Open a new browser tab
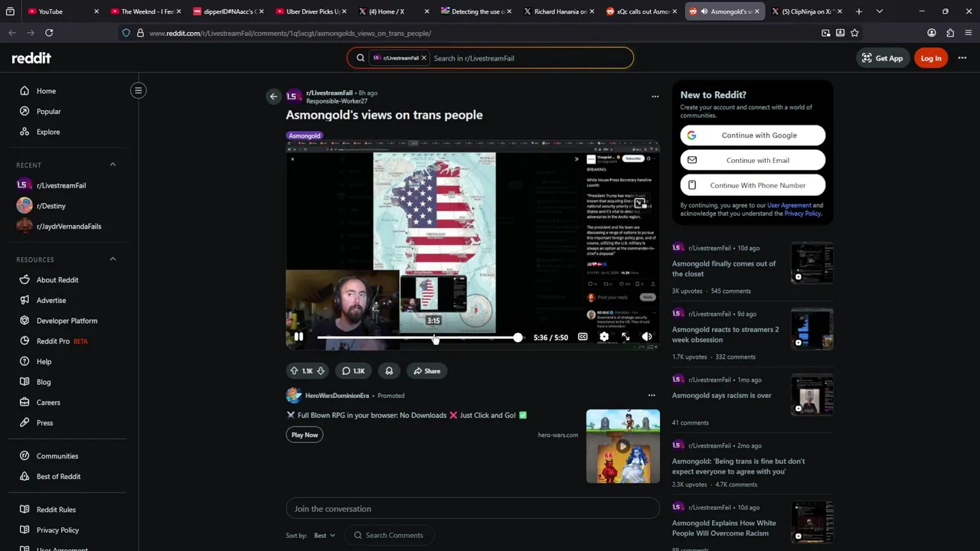Viewport: 980px width, 551px height. pyautogui.click(x=859, y=11)
